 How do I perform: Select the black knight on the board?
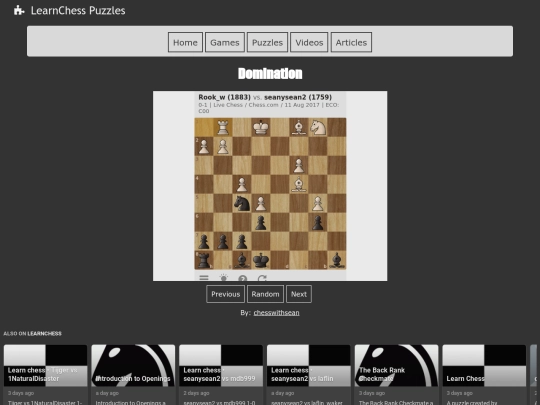pyautogui.click(x=242, y=203)
